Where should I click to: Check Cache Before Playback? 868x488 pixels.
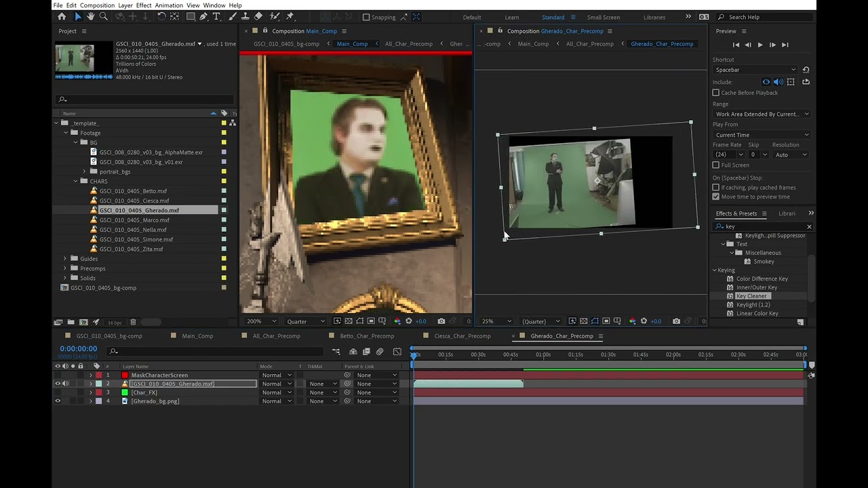point(716,93)
